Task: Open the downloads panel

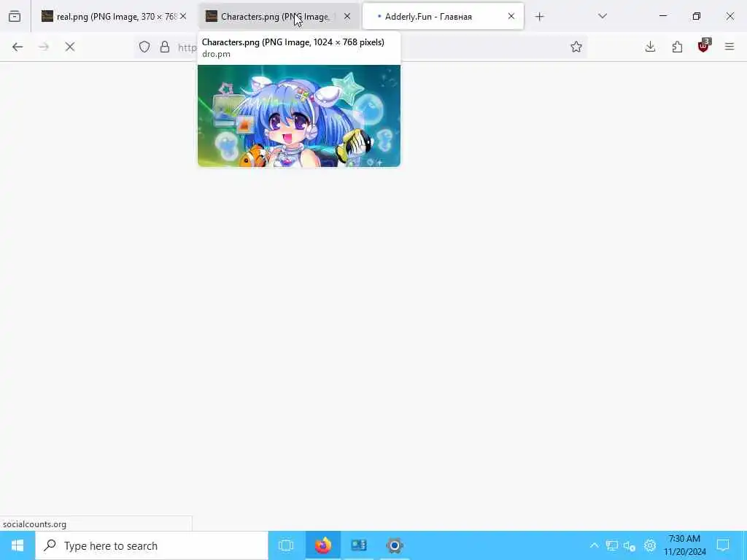Action: pyautogui.click(x=650, y=47)
